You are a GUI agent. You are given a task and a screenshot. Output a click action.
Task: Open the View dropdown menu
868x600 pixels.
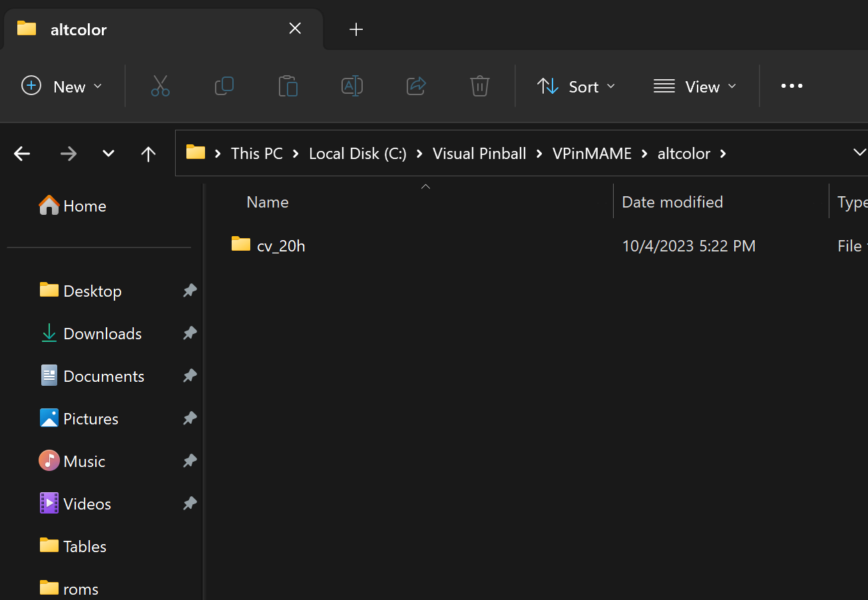click(x=694, y=86)
